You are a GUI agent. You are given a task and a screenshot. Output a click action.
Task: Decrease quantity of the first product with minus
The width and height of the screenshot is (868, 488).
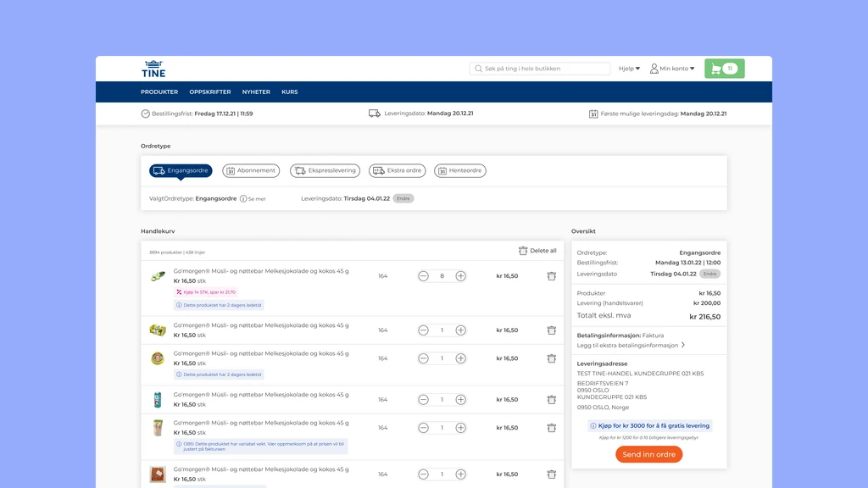coord(424,276)
